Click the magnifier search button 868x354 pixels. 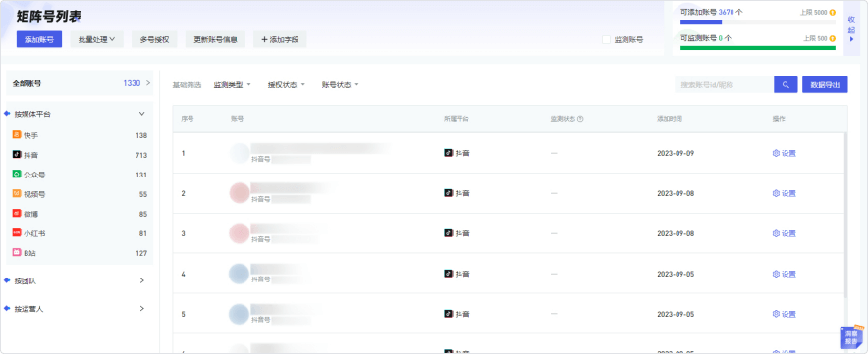click(786, 85)
